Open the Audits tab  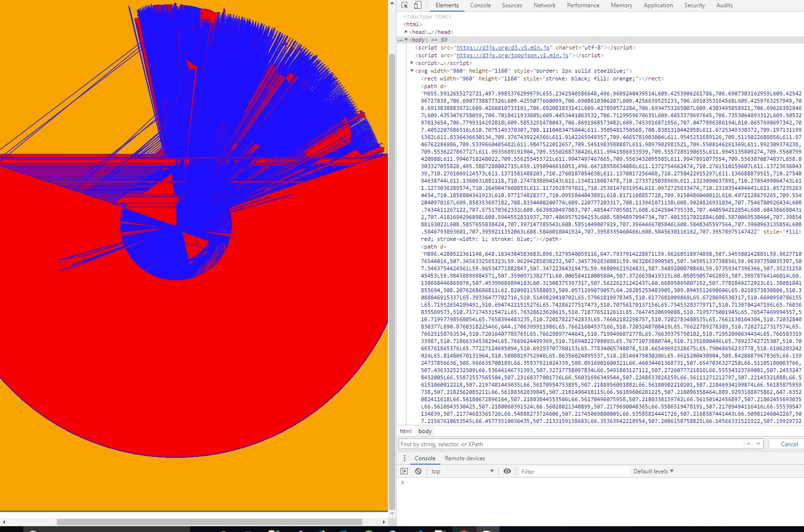724,5
